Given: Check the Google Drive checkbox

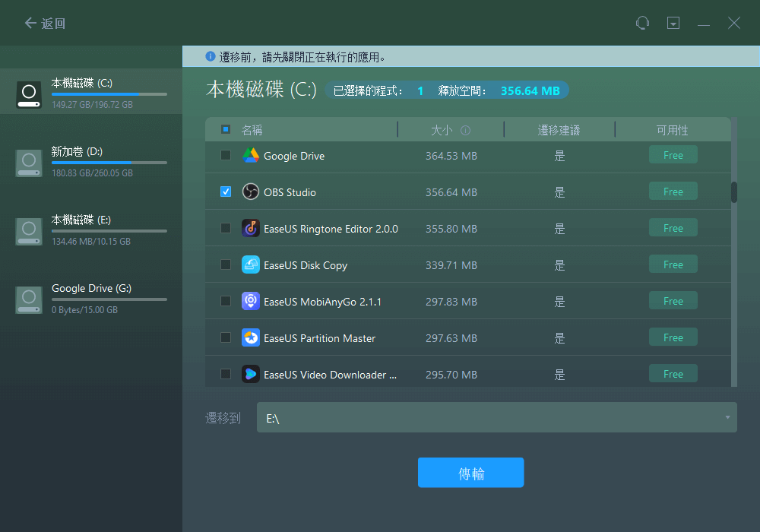Looking at the screenshot, I should [x=226, y=155].
